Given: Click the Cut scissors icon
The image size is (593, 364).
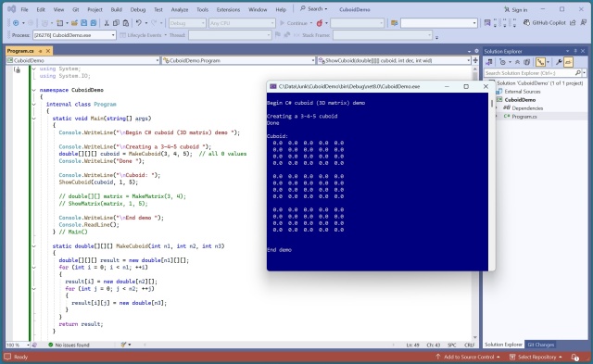Looking at the screenshot, I should [107, 23].
